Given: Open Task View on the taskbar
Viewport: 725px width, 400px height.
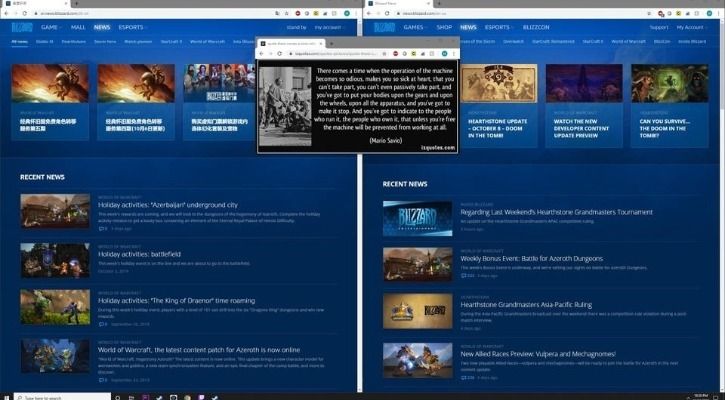Looking at the screenshot, I should pyautogui.click(x=132, y=397).
